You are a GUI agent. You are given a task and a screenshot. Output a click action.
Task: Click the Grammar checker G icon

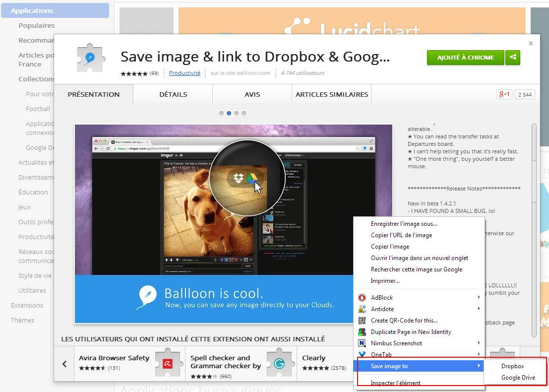point(279,364)
